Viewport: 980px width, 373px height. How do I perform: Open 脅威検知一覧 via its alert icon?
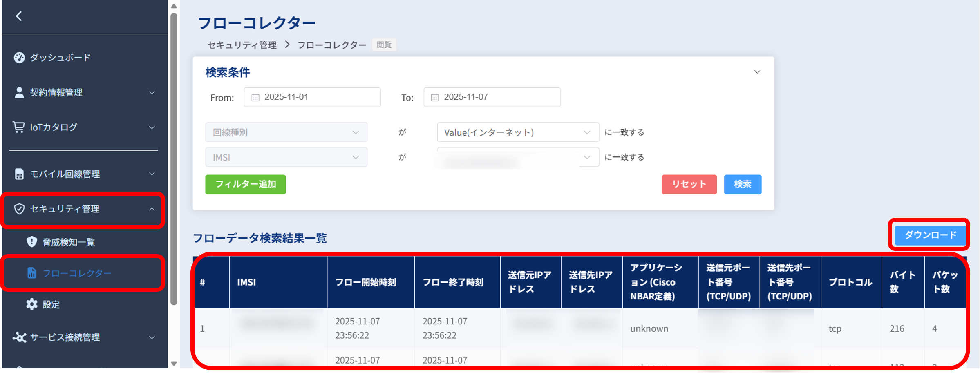click(32, 241)
